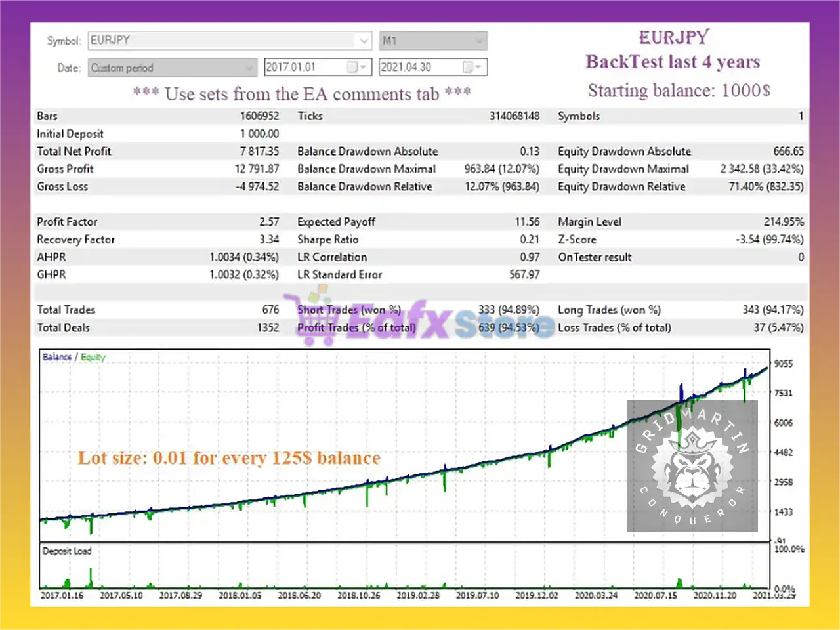
Task: Click the Profit Factor value 2.57
Action: click(x=269, y=222)
